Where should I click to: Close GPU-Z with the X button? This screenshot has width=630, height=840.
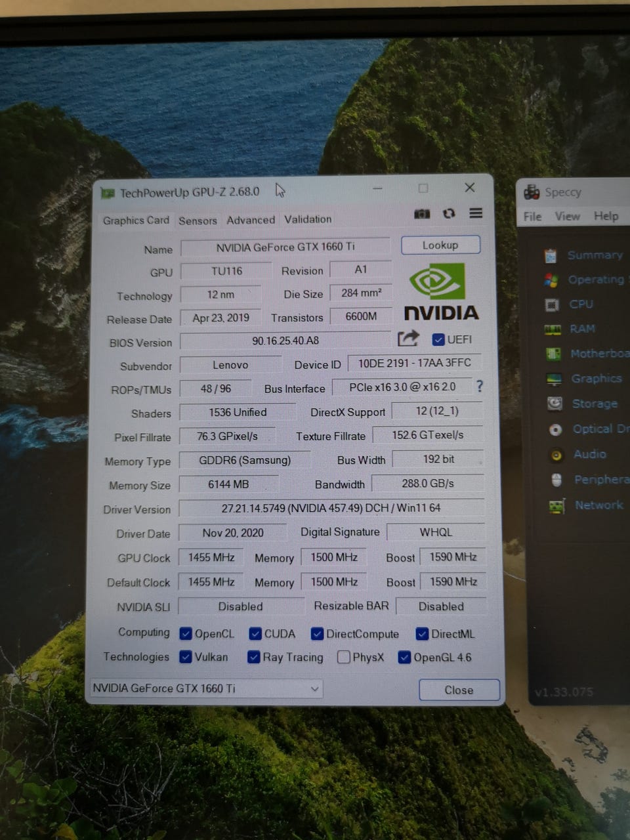pos(470,188)
